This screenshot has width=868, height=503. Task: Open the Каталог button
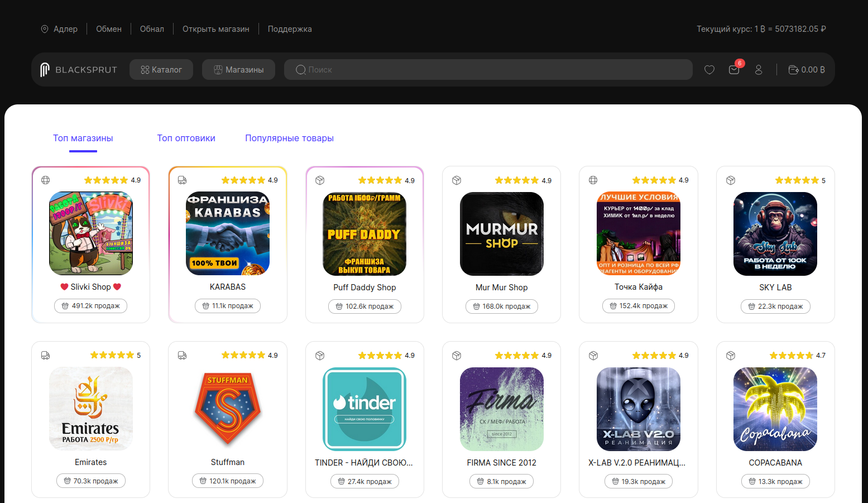click(161, 70)
